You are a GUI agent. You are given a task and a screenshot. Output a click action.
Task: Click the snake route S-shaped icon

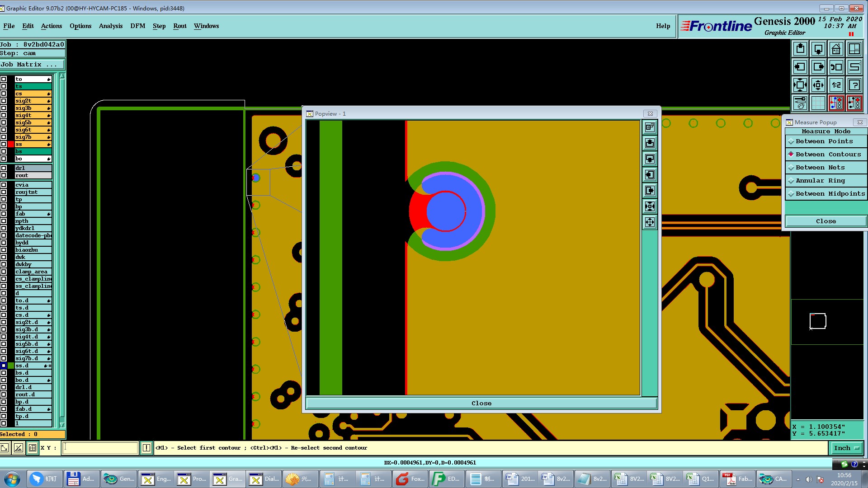[x=854, y=67]
